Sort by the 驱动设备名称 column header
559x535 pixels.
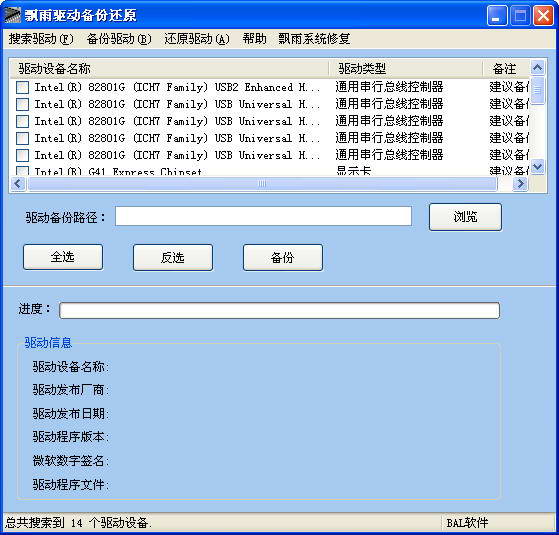(x=169, y=68)
